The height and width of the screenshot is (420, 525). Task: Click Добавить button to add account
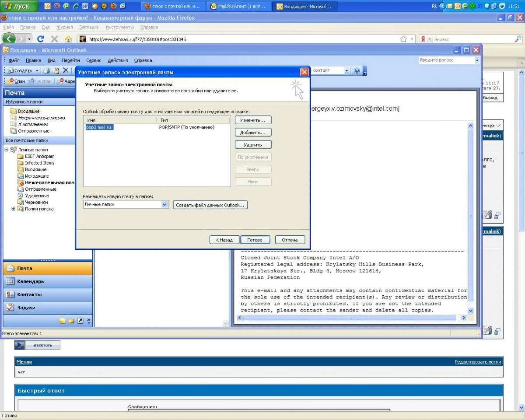[x=253, y=132]
